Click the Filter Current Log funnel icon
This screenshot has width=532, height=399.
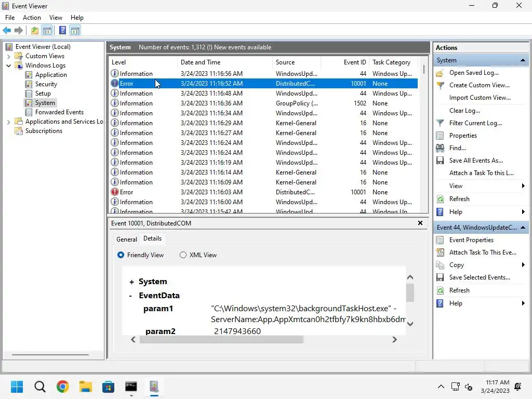coord(440,123)
